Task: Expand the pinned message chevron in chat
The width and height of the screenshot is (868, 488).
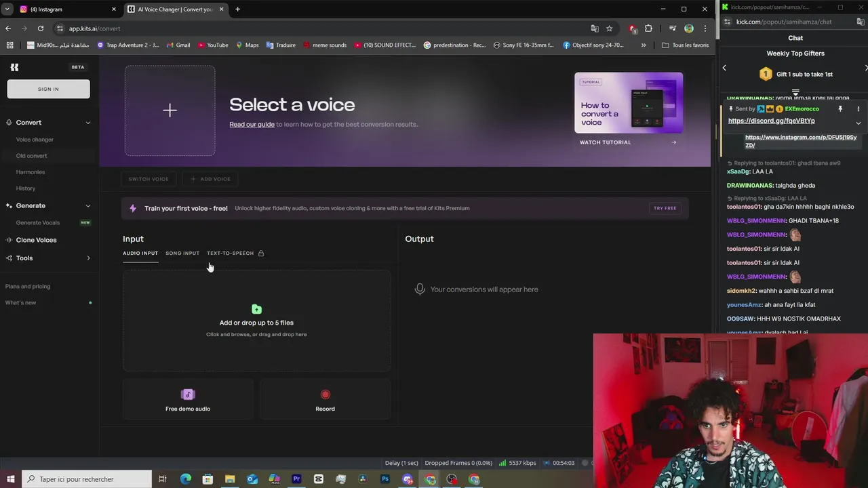Action: coord(858,123)
